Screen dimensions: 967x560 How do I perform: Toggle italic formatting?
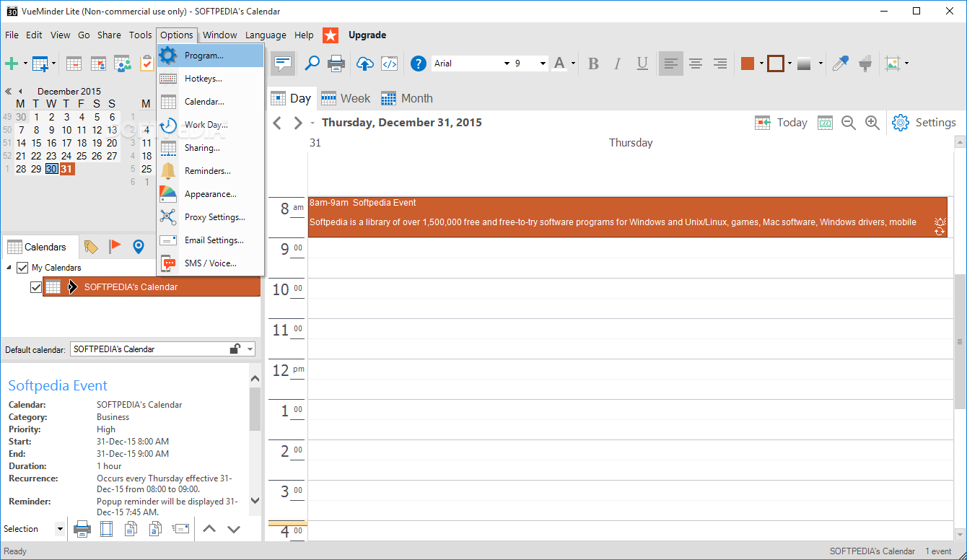point(617,64)
